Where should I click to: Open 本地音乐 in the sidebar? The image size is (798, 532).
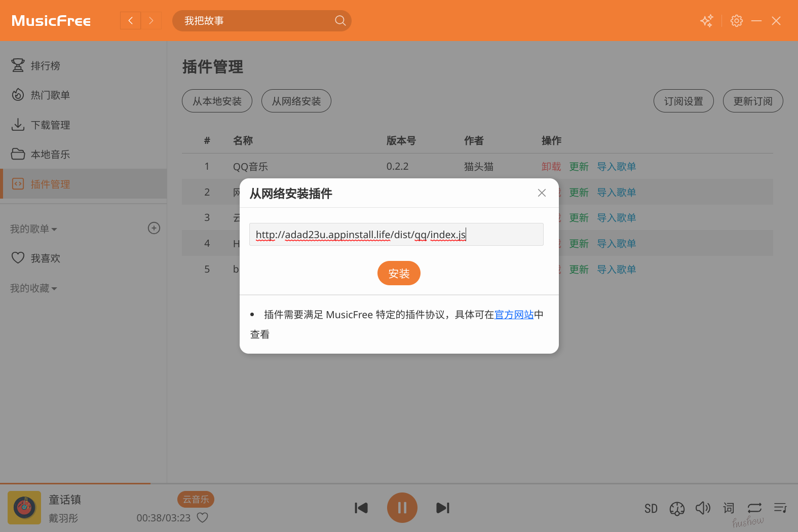84,154
